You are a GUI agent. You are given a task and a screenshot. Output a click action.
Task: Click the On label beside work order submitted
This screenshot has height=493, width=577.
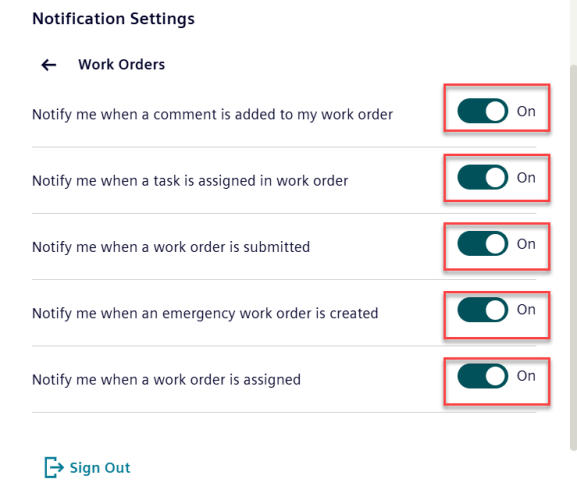tap(526, 244)
